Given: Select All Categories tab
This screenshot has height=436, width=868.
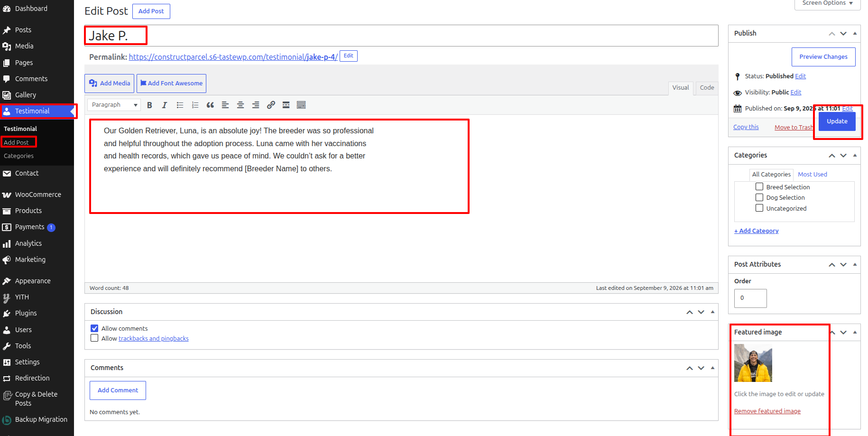Looking at the screenshot, I should 771,175.
